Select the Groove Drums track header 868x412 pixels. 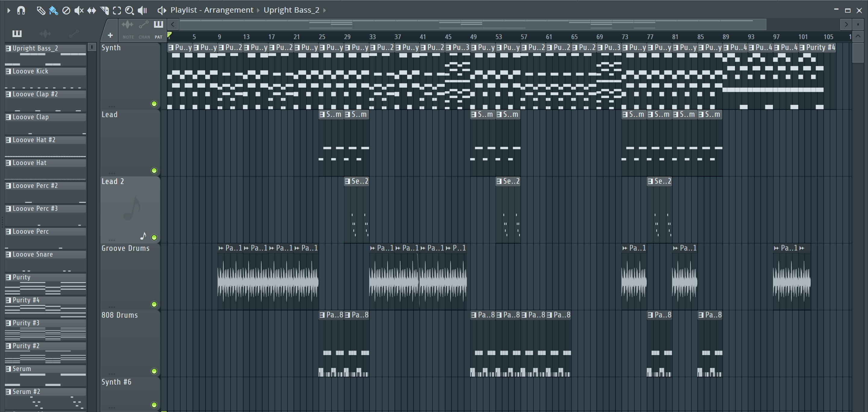pos(130,276)
